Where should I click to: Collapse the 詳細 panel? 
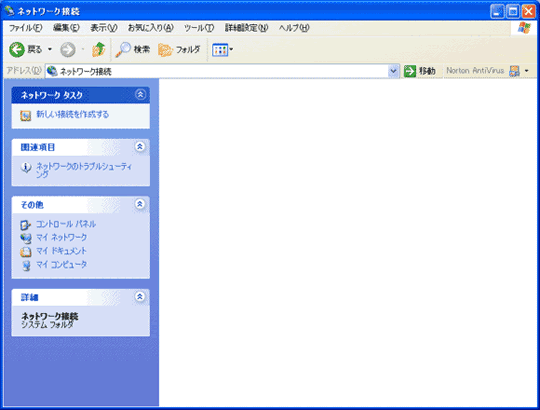click(139, 296)
